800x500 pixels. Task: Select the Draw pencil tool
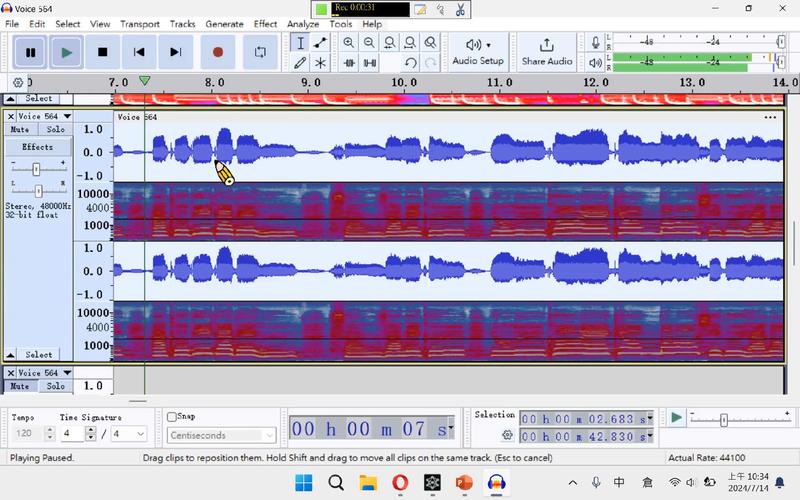pos(300,63)
